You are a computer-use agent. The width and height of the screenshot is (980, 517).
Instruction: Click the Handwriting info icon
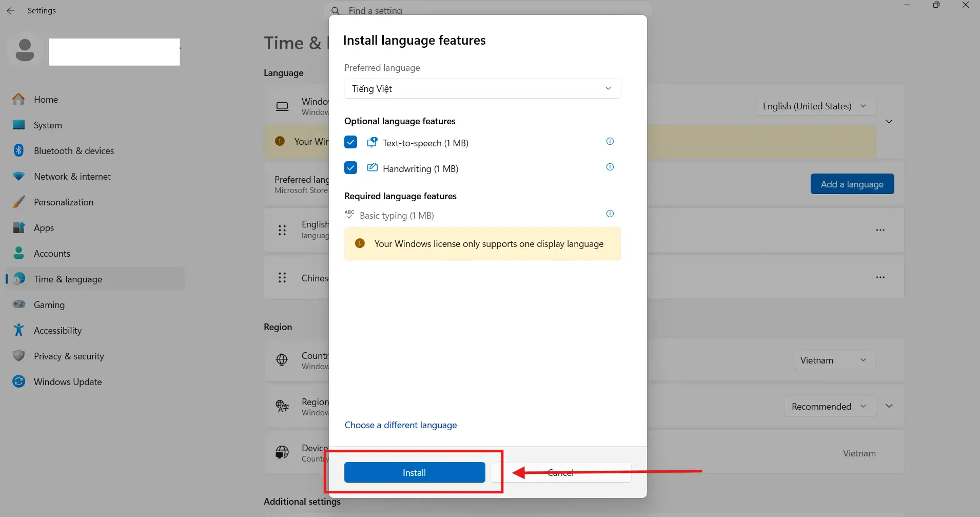610,167
